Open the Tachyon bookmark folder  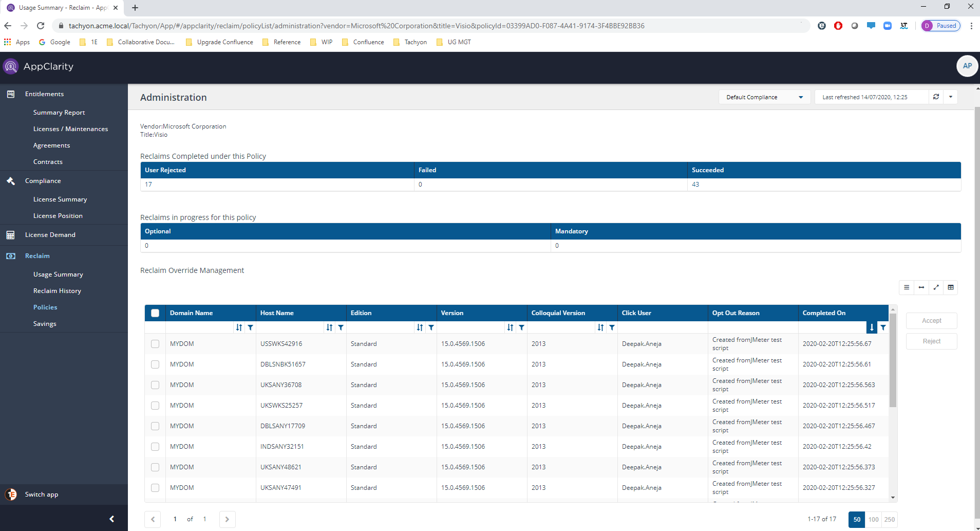410,42
